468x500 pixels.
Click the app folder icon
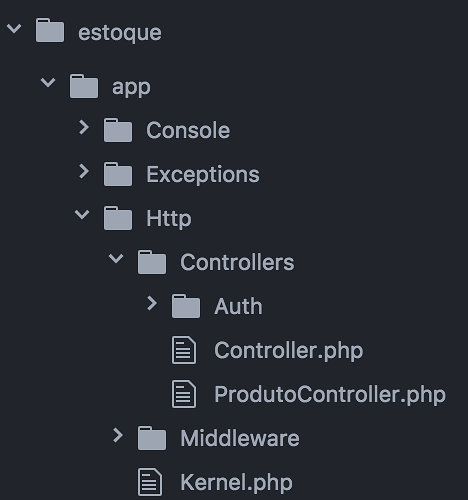(84, 86)
